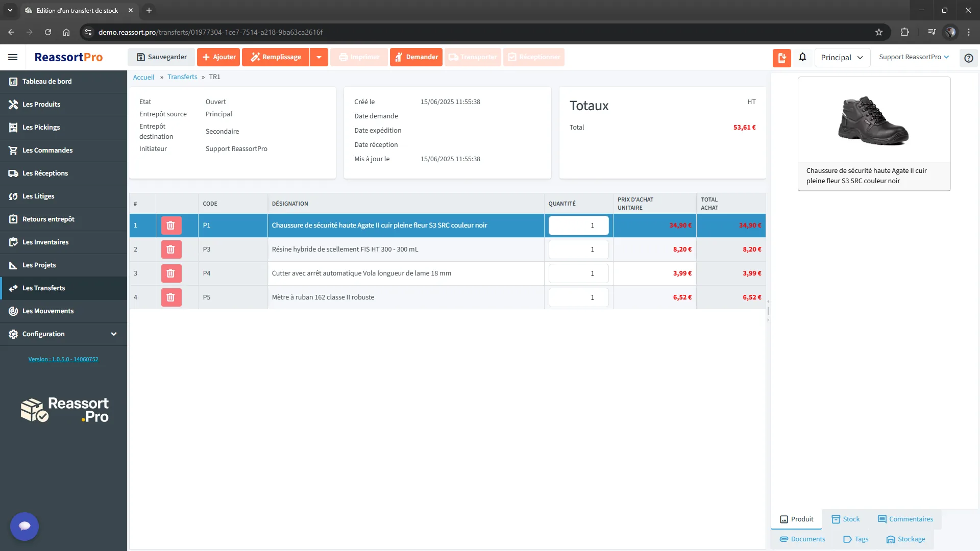
Task: Open Les Inventaires in sidebar
Action: (64, 242)
